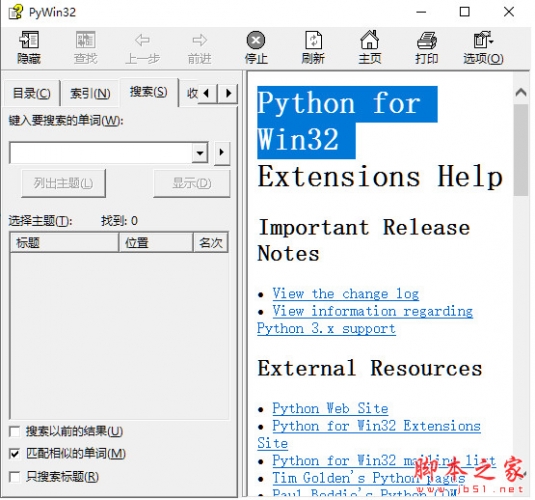Go to Home (主页) page icon
Image resolution: width=535 pixels, height=500 pixels.
pos(370,40)
